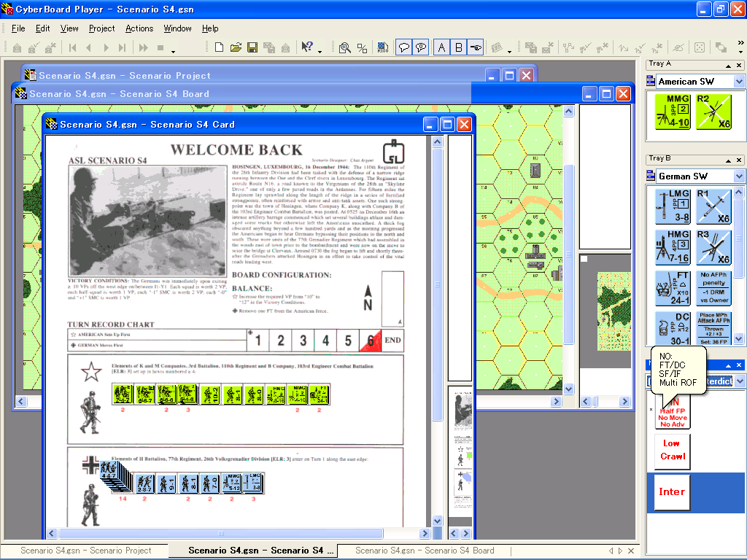Viewport: 747px width, 560px height.
Task: Toggle Tray B visibility with B button
Action: tap(458, 47)
